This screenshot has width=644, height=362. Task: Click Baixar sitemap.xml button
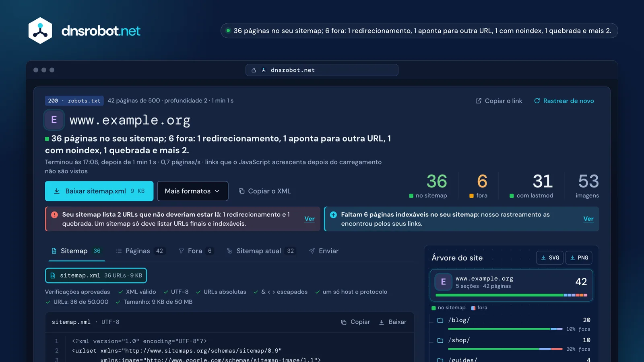pos(99,191)
